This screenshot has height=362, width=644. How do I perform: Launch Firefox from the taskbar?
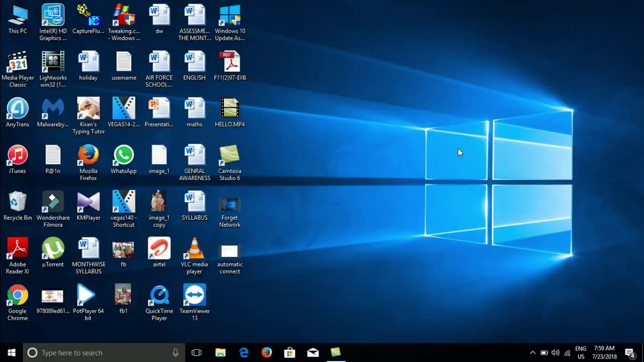267,352
